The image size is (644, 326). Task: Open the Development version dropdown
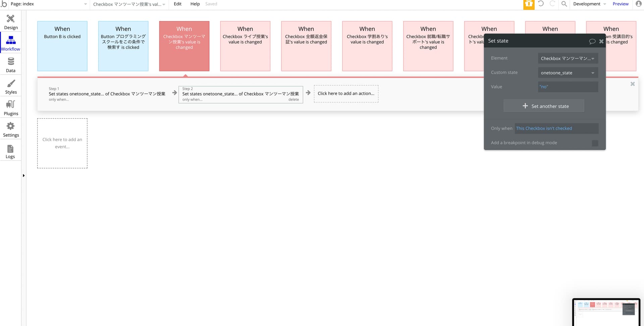tap(589, 4)
